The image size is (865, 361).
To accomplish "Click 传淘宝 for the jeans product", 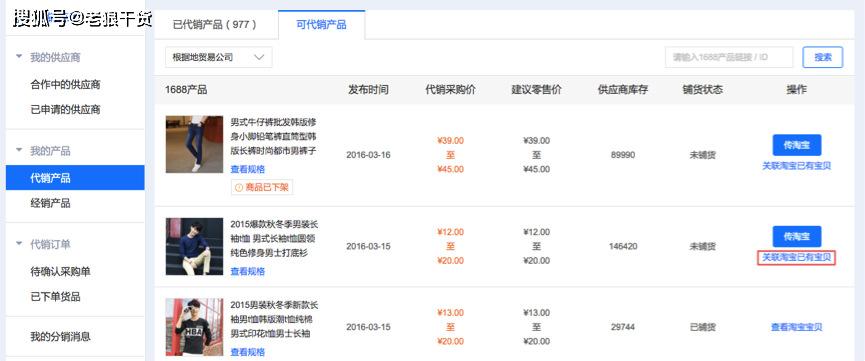I will pyautogui.click(x=797, y=145).
